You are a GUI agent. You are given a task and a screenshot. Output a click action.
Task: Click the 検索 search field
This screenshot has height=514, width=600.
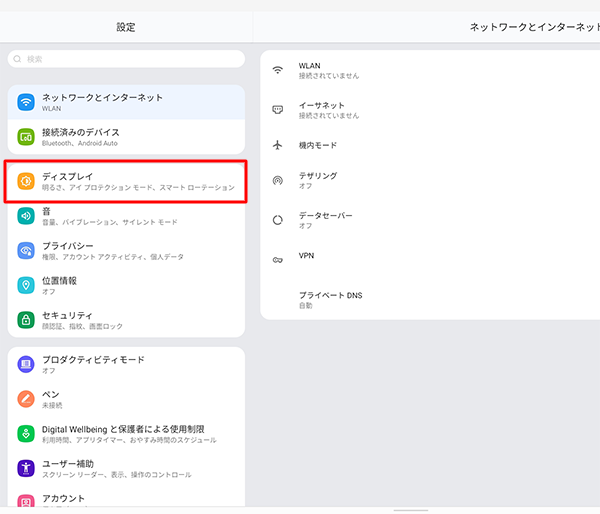pos(125,60)
